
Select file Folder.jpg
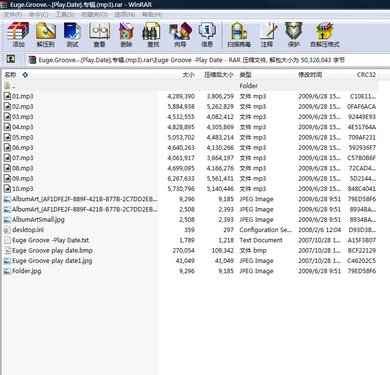27,271
